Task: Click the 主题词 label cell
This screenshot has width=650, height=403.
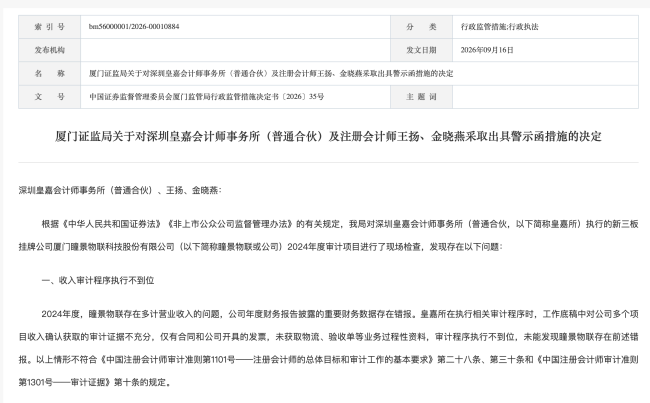Action: tap(421, 97)
